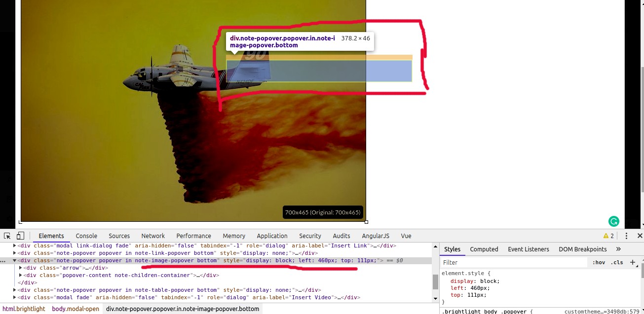Open the Security tab

point(310,236)
